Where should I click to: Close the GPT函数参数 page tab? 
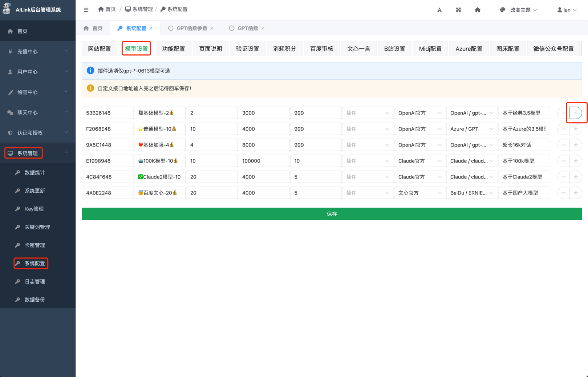[x=212, y=28]
